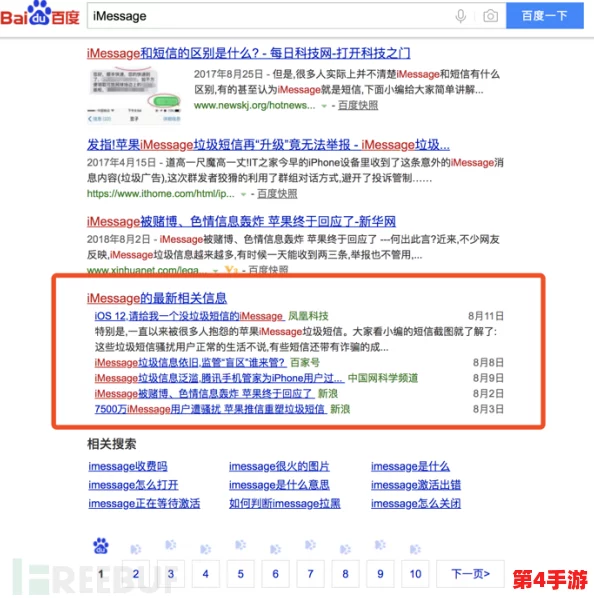Screen dimensions: 594x598
Task: Expand dropdown arrow next to xinhuanet.com URL
Action: coord(215,271)
